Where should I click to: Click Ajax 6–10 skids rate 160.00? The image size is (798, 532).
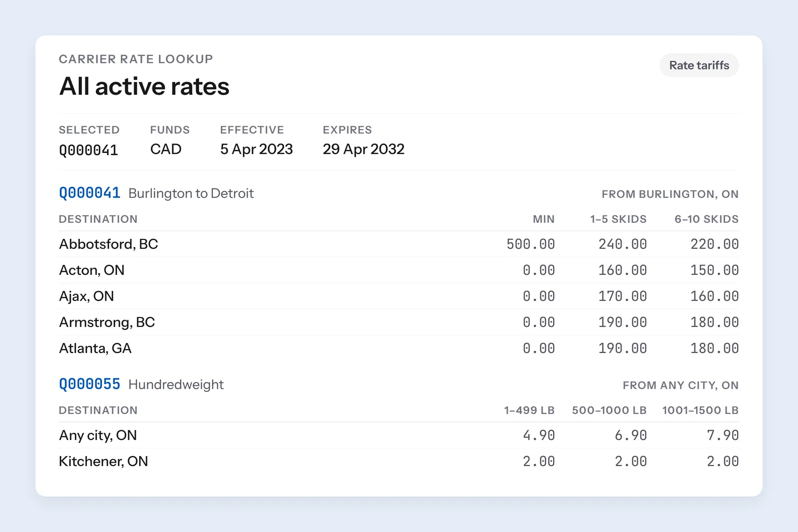coord(714,296)
